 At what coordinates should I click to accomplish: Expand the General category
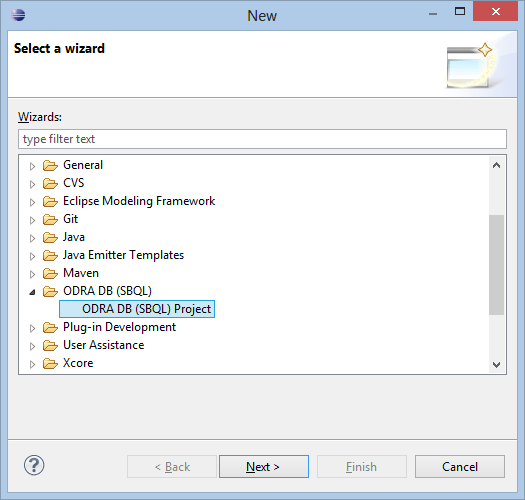[x=32, y=166]
